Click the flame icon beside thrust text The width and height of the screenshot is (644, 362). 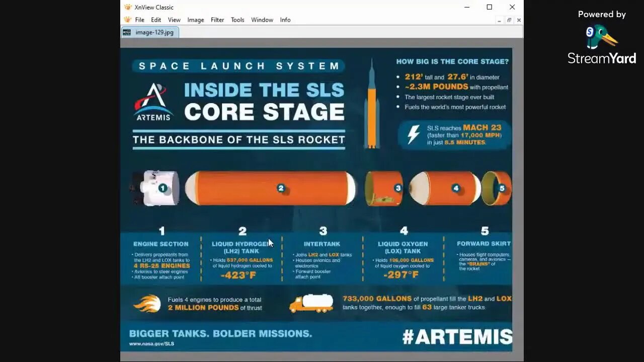(147, 304)
